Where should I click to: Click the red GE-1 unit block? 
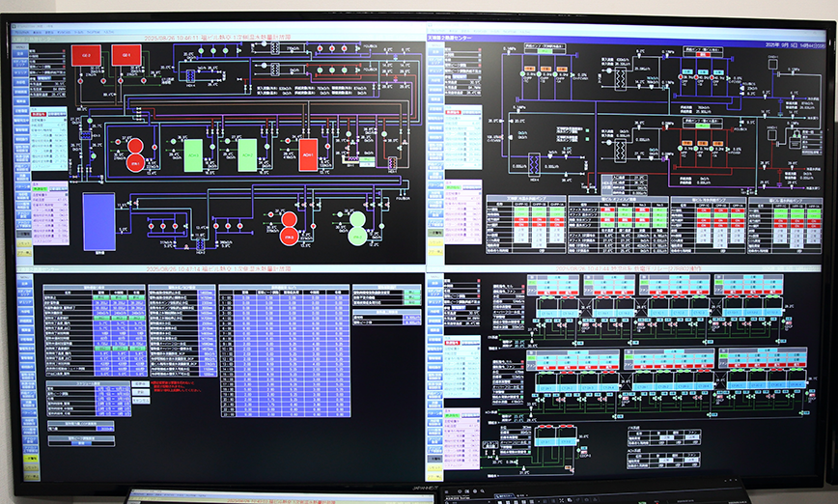click(126, 55)
